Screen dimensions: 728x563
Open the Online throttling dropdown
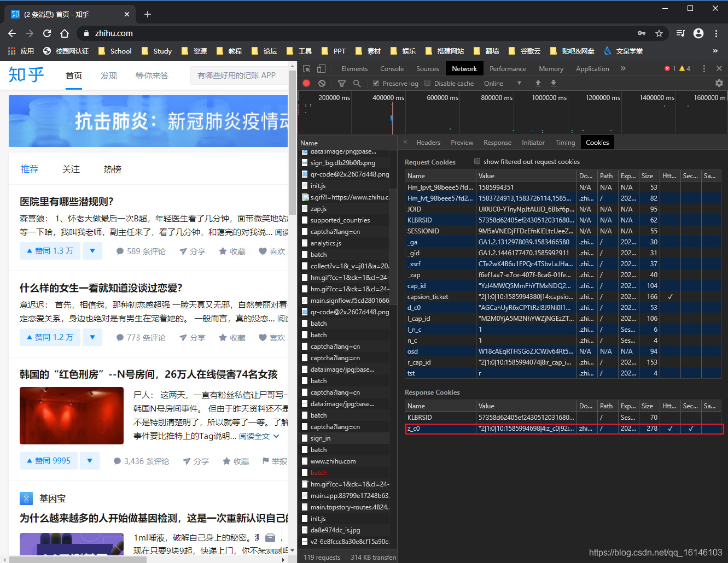pos(503,83)
